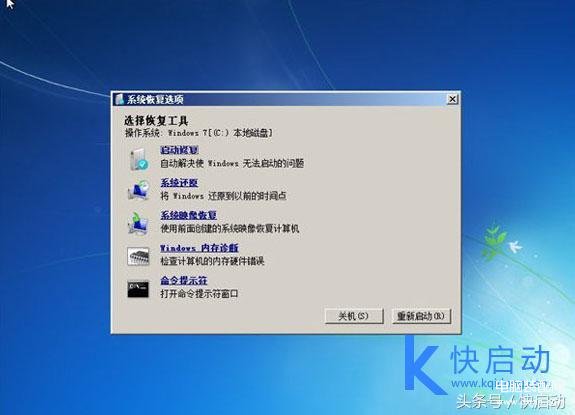Close the 系统恢复选项 dialog
The height and width of the screenshot is (415, 575).
coord(453,99)
